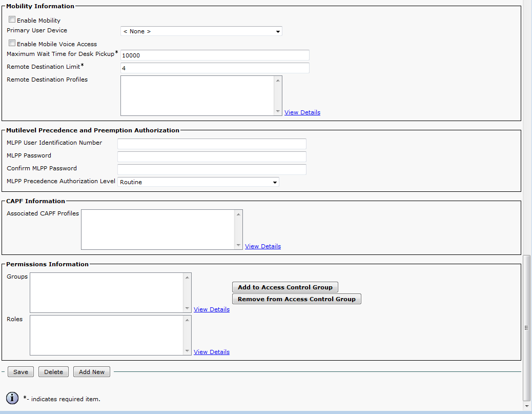This screenshot has width=532, height=414.
Task: Open View Details link beside Roles list
Action: (211, 352)
